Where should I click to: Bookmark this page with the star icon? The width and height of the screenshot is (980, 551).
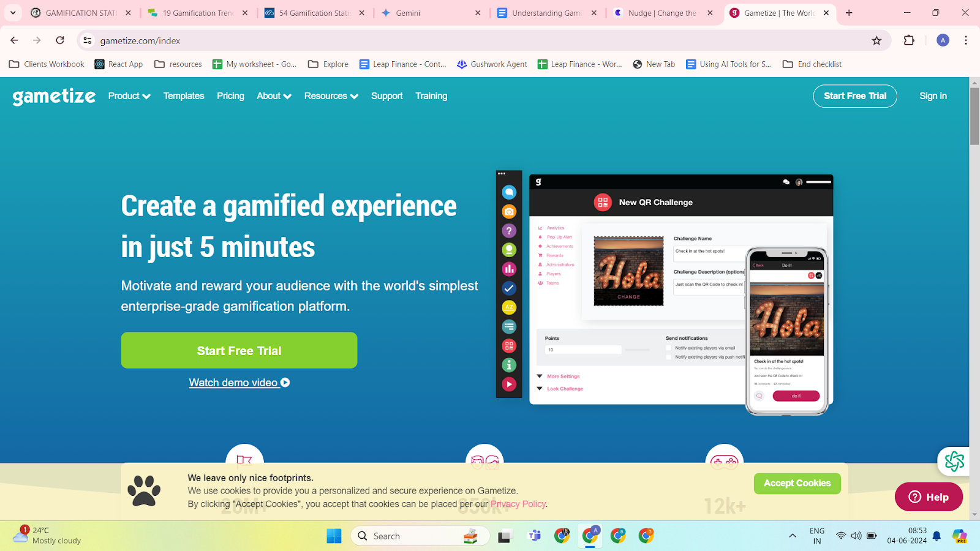(876, 40)
